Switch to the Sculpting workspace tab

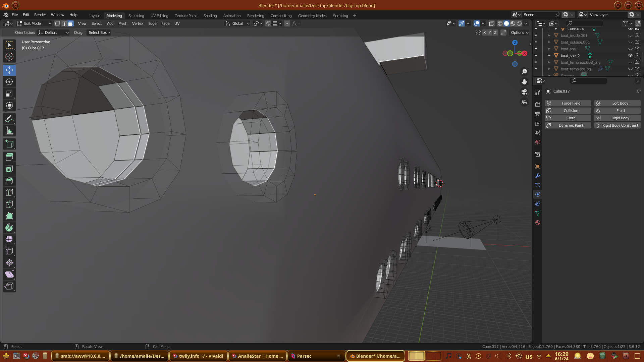136,16
